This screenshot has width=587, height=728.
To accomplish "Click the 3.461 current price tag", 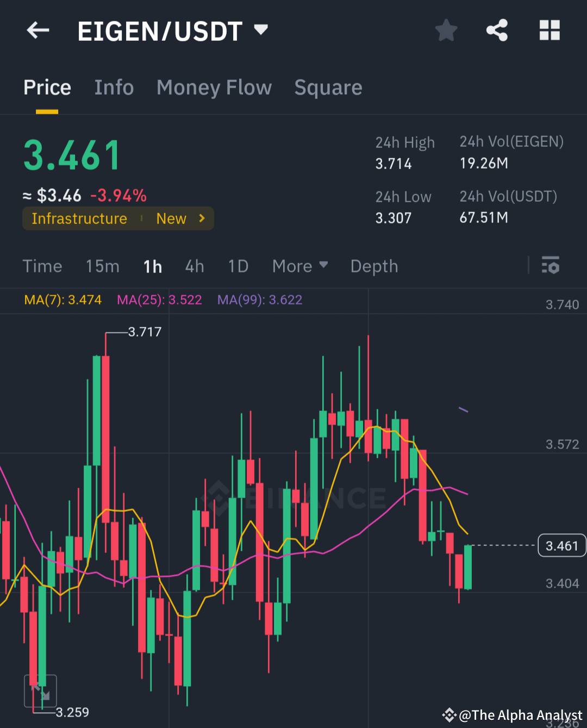I will tap(561, 545).
